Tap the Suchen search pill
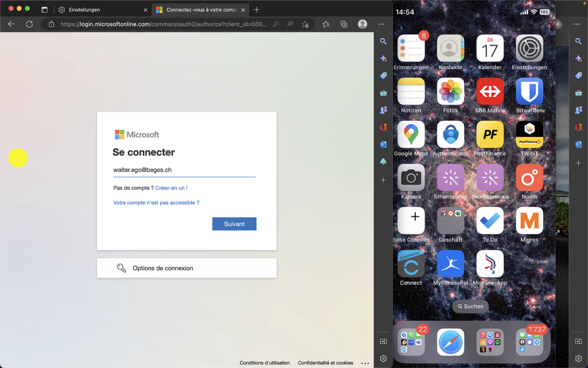The image size is (588, 368). [470, 306]
